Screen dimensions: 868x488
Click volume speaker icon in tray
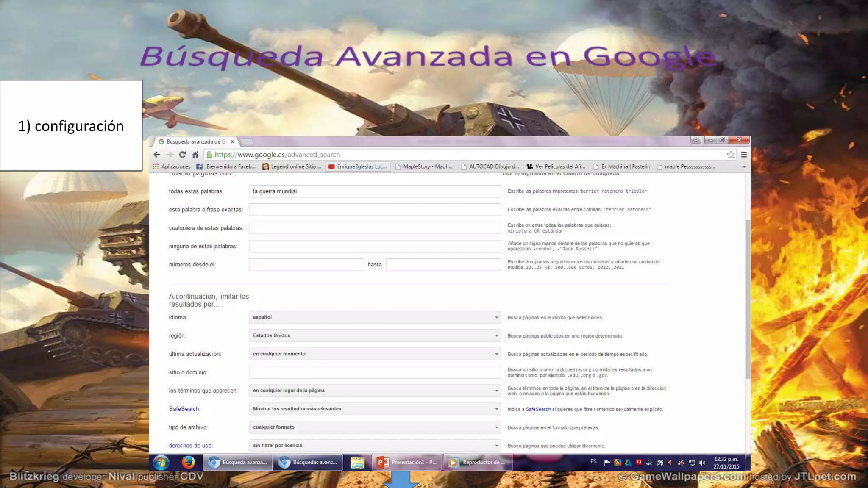click(x=702, y=463)
